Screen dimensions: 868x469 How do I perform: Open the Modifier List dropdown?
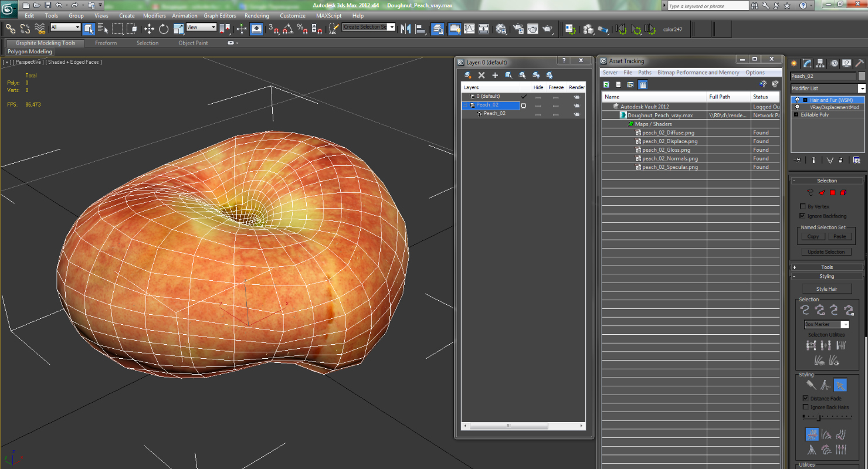tap(828, 88)
